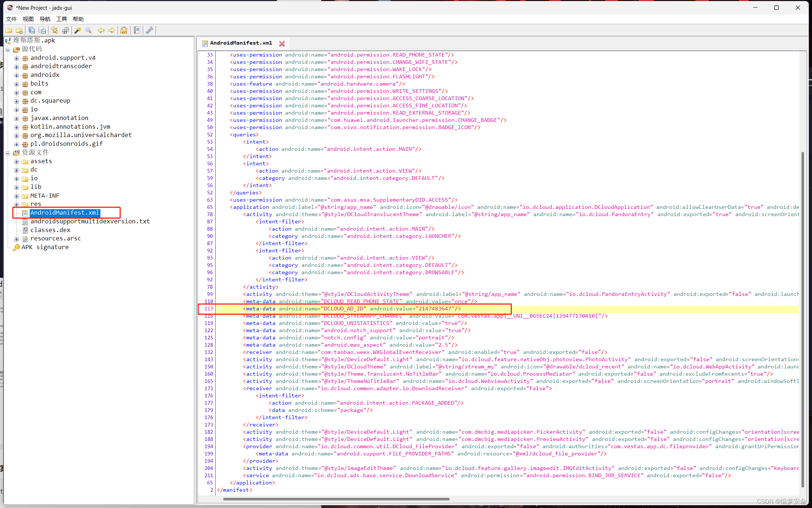
Task: Toggle flatten packages grid icon
Action: tap(65, 30)
